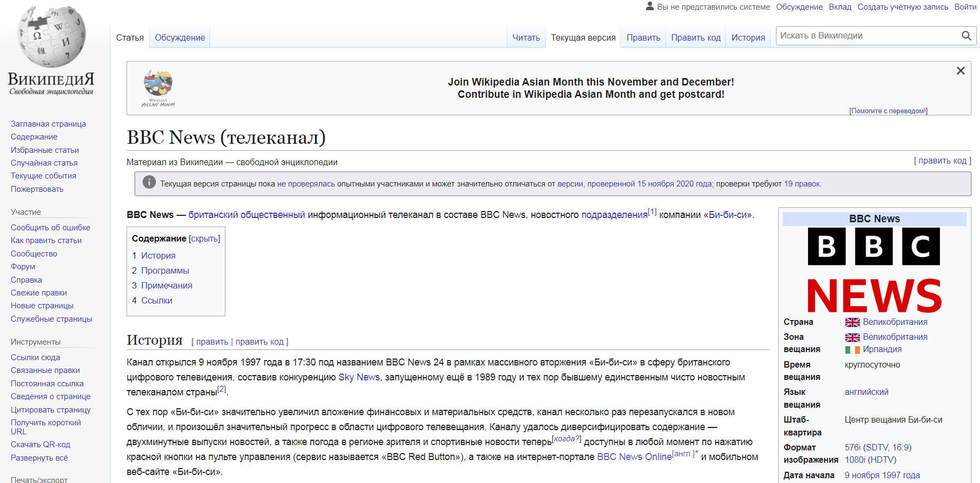Jump to contents item 4 Ссылки
Viewport: 980px width, 483px height.
156,301
